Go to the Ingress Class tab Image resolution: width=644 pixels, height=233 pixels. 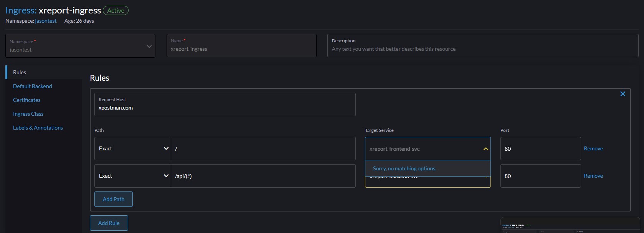(28, 114)
